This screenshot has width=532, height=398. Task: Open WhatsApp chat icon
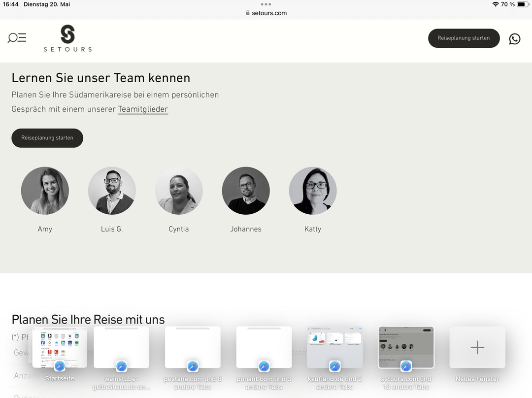click(x=514, y=39)
